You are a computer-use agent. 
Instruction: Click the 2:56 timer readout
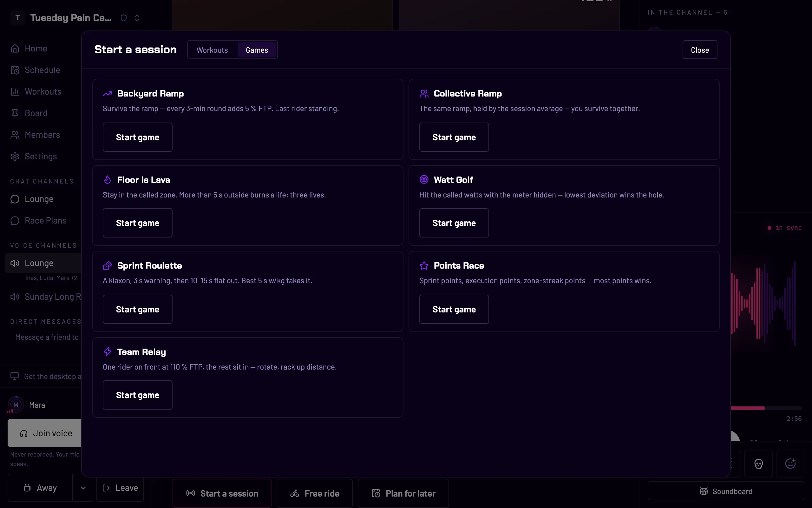point(794,419)
